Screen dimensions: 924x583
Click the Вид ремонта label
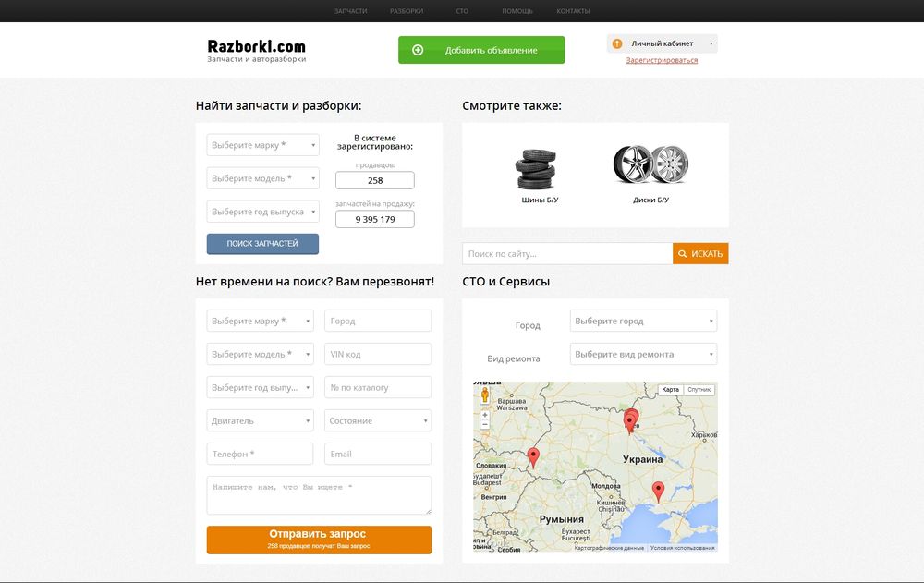coord(513,358)
